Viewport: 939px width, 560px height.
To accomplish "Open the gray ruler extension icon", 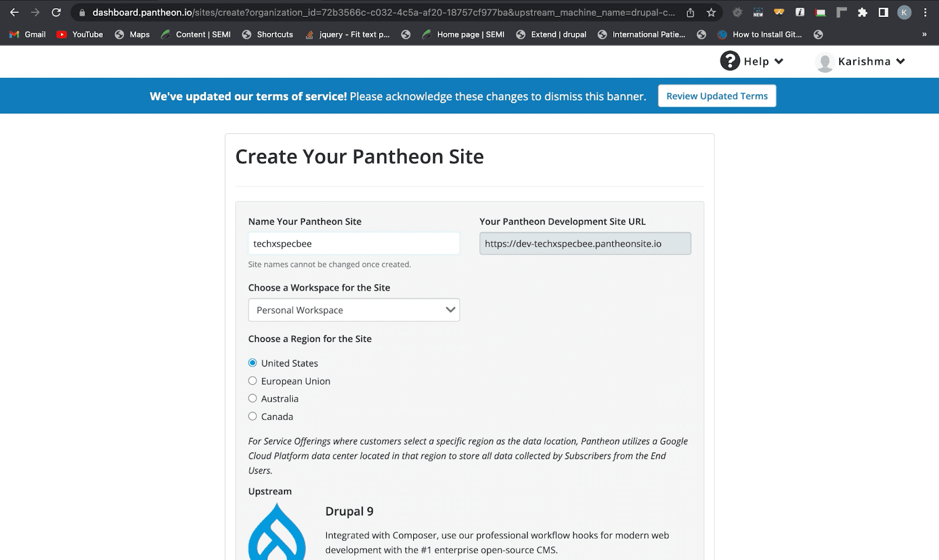I will [x=842, y=12].
